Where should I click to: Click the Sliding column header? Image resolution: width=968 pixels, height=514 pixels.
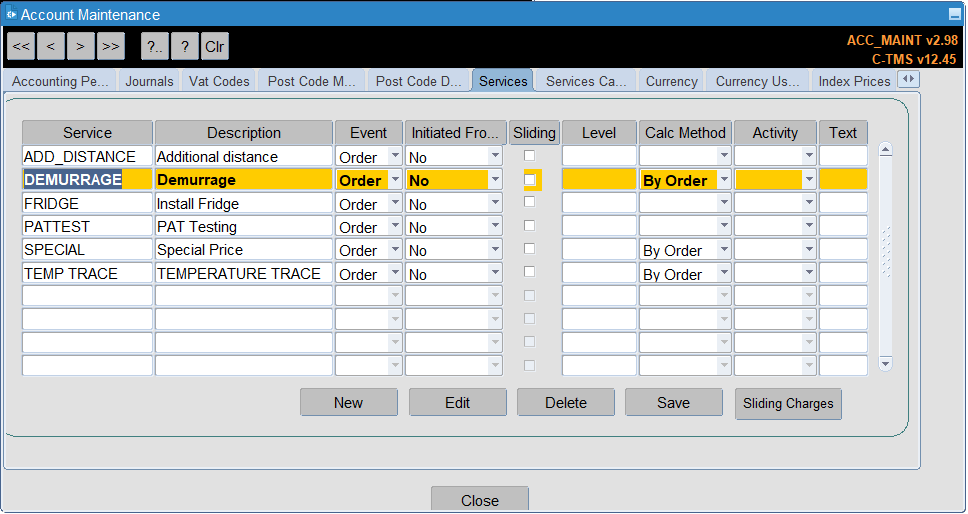click(534, 133)
